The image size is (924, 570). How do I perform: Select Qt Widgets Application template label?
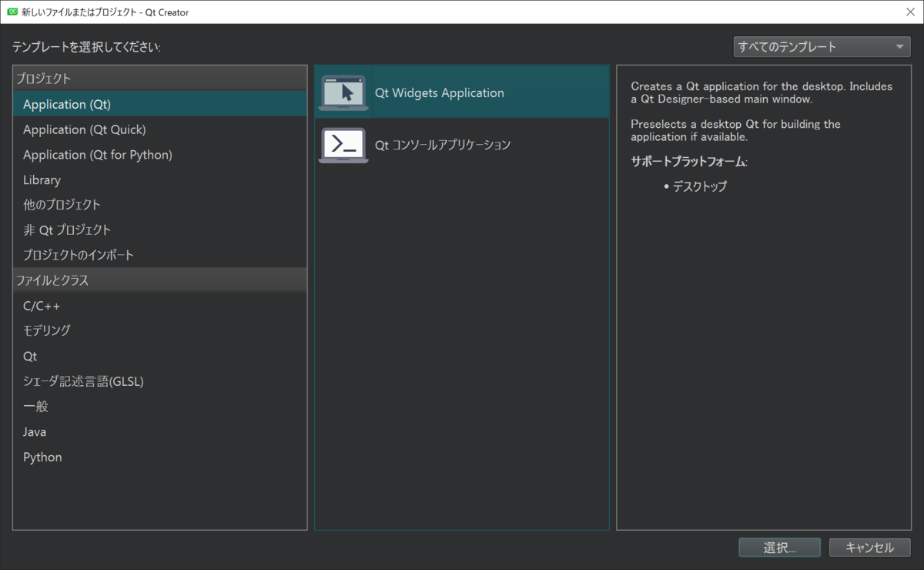point(440,93)
